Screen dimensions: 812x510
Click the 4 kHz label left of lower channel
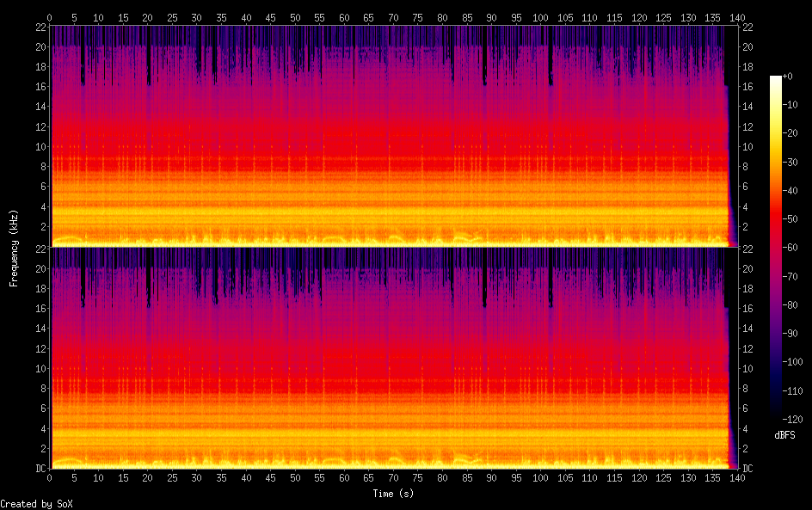[42, 428]
